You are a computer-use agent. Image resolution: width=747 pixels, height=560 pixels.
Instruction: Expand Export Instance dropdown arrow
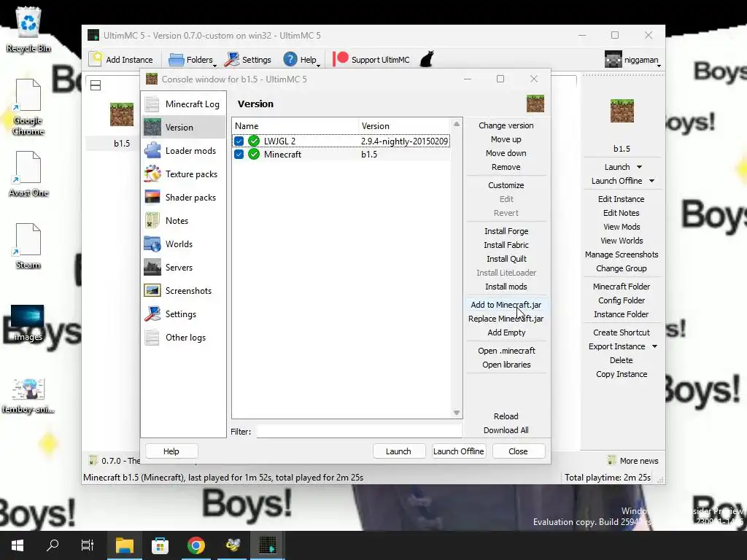coord(654,346)
